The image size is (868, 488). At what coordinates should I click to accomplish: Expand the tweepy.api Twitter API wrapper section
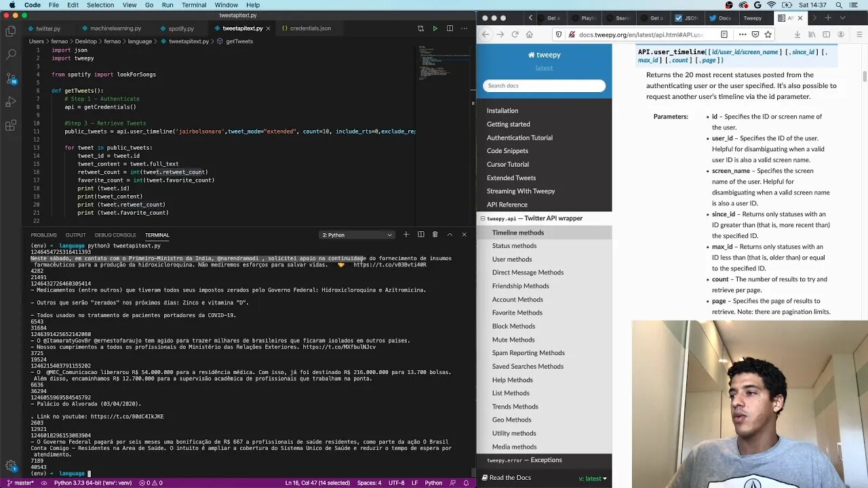(x=483, y=218)
